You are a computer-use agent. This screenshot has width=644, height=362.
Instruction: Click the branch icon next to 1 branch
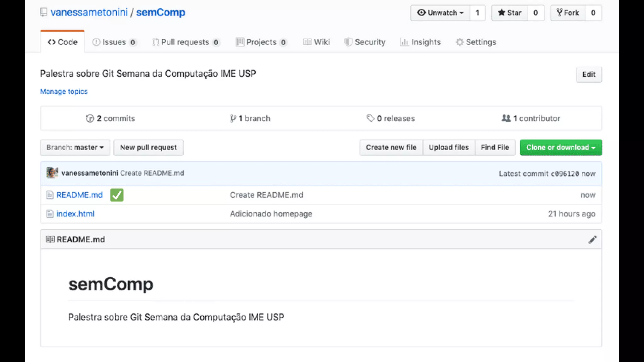click(x=233, y=118)
